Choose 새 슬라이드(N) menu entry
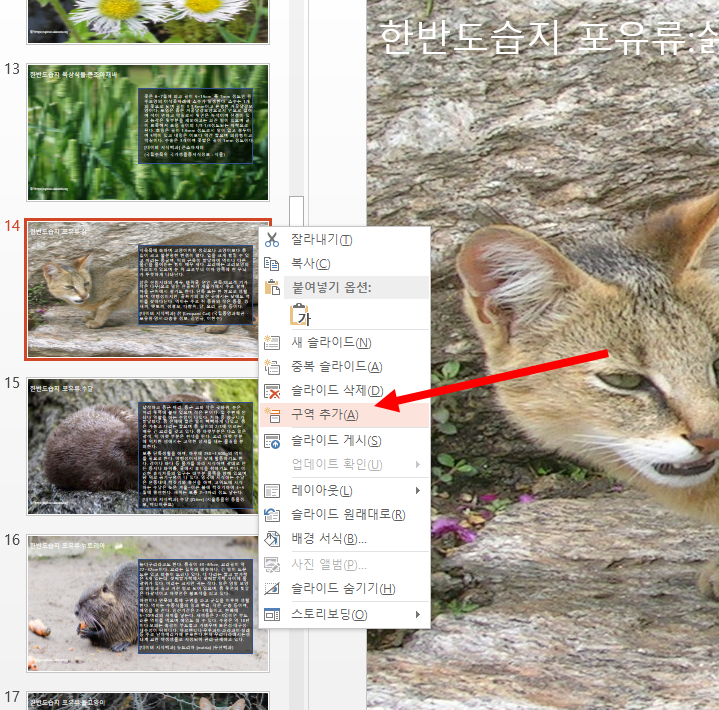 (345, 342)
